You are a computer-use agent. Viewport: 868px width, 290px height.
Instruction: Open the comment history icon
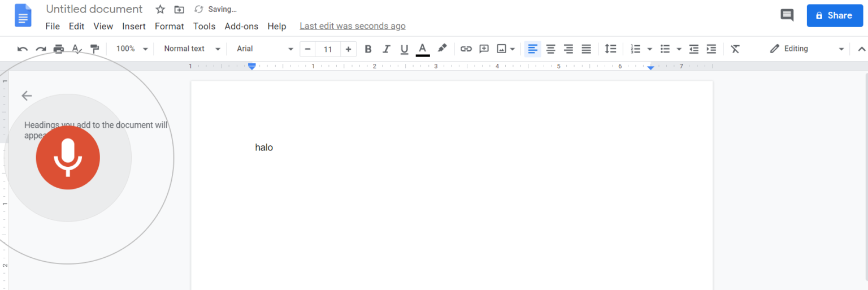787,15
